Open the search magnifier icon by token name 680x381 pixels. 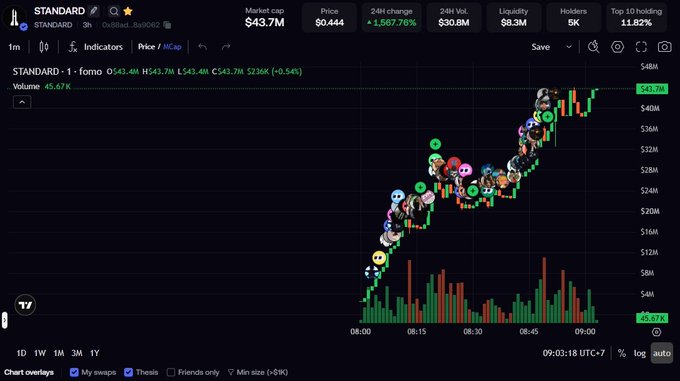[114, 11]
